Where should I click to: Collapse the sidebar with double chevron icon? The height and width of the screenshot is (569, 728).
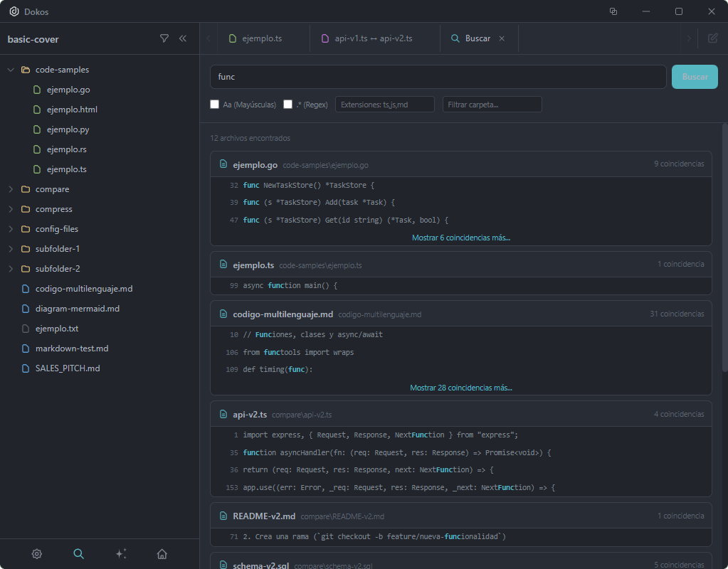click(183, 38)
